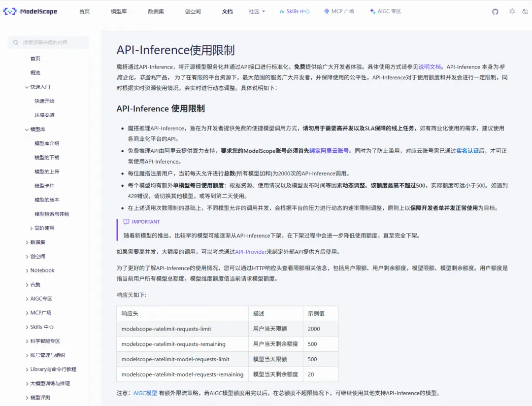Click the MCP 广场 diamond icon
The height and width of the screenshot is (406, 532).
(327, 11)
